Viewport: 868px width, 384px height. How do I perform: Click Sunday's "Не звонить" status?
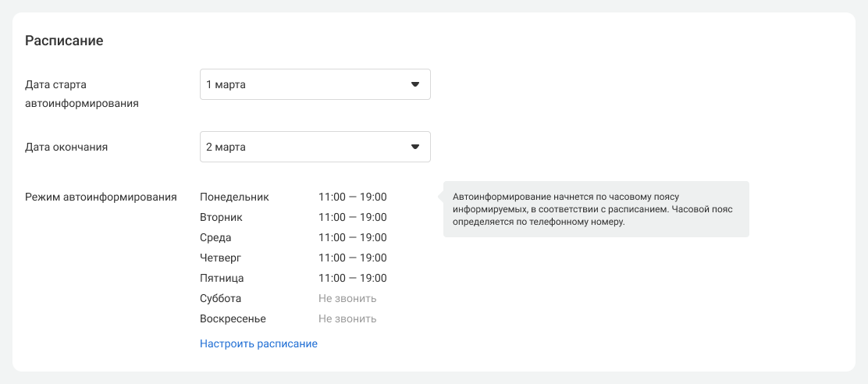(x=347, y=318)
